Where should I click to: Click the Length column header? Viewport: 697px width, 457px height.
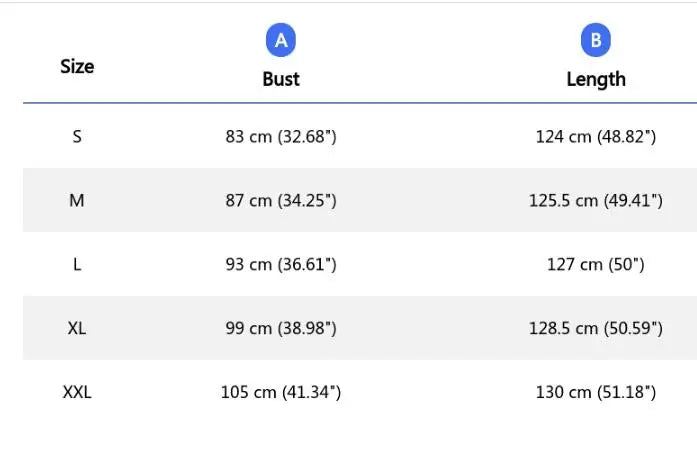[596, 79]
